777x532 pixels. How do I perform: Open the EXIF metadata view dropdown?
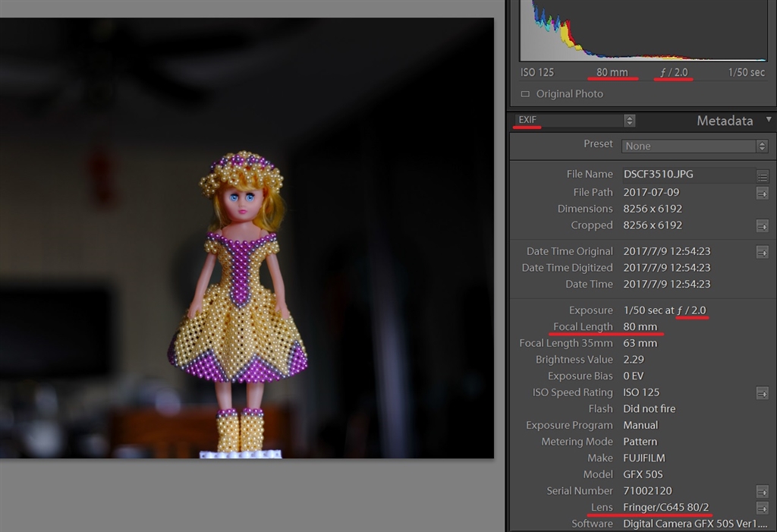[574, 121]
